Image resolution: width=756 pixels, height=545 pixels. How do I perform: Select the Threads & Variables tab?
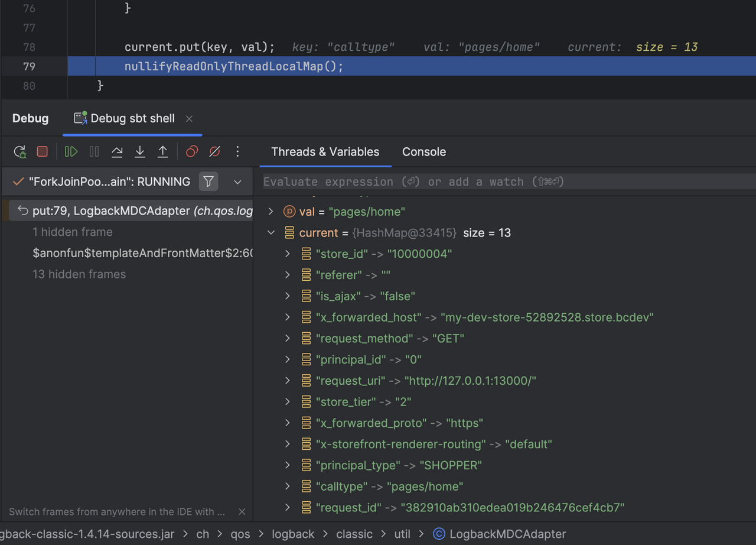tap(325, 152)
